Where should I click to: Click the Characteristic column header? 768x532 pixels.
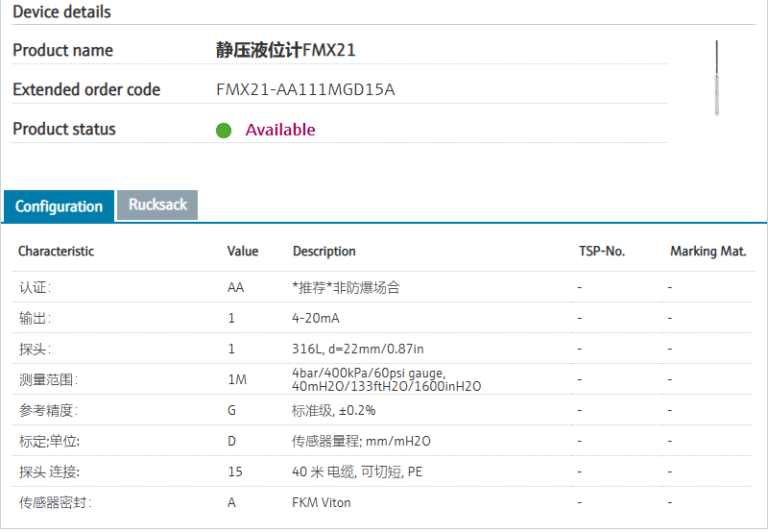(56, 252)
